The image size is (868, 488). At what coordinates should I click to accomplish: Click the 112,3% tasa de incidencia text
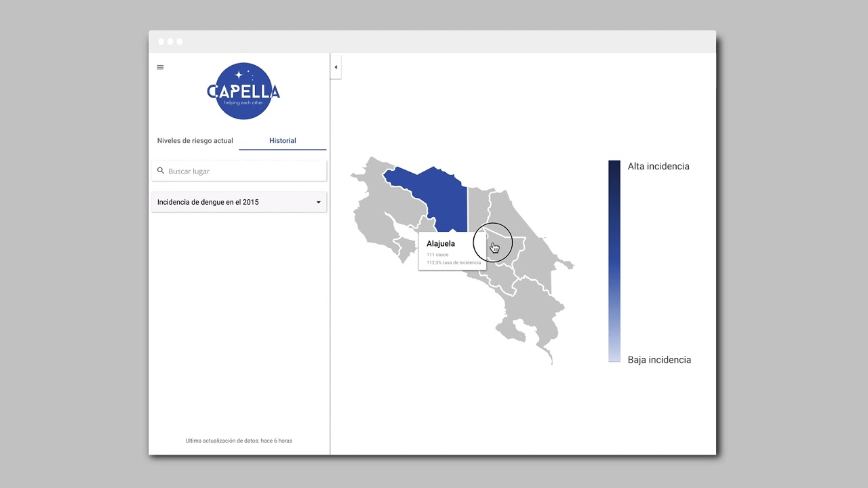pos(454,262)
